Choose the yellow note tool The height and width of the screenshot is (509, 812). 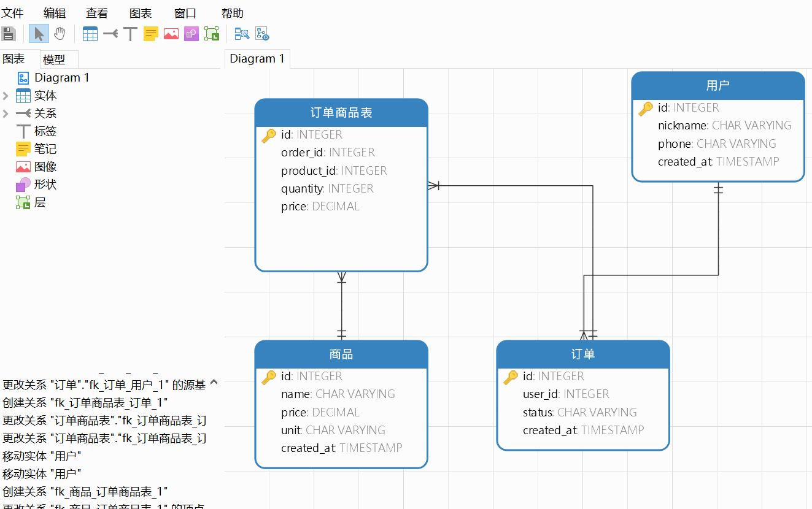click(x=151, y=34)
